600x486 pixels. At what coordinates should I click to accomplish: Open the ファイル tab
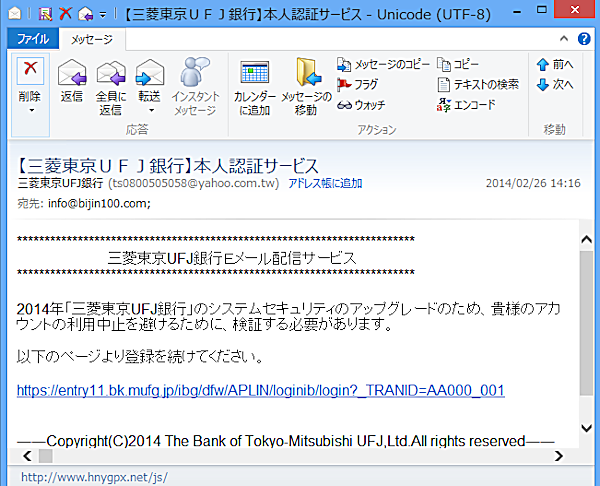coord(33,39)
